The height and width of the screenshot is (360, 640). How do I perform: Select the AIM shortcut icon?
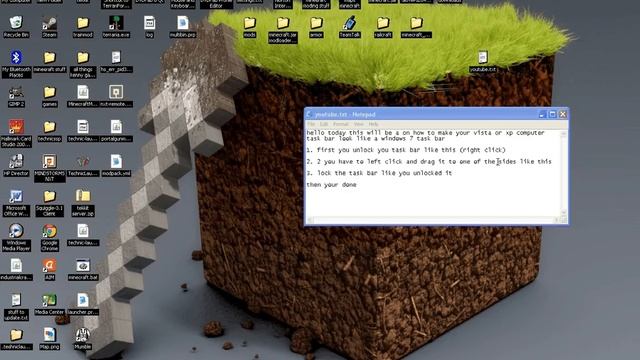click(49, 269)
